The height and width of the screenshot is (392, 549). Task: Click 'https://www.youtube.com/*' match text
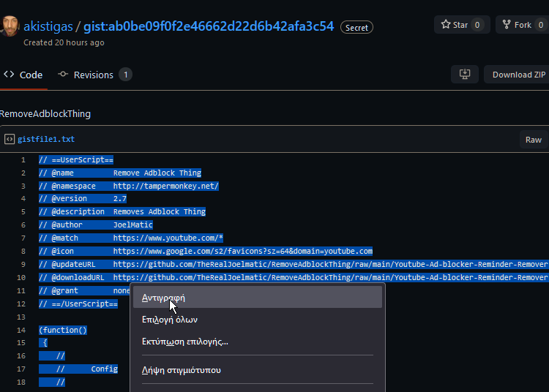(x=168, y=238)
